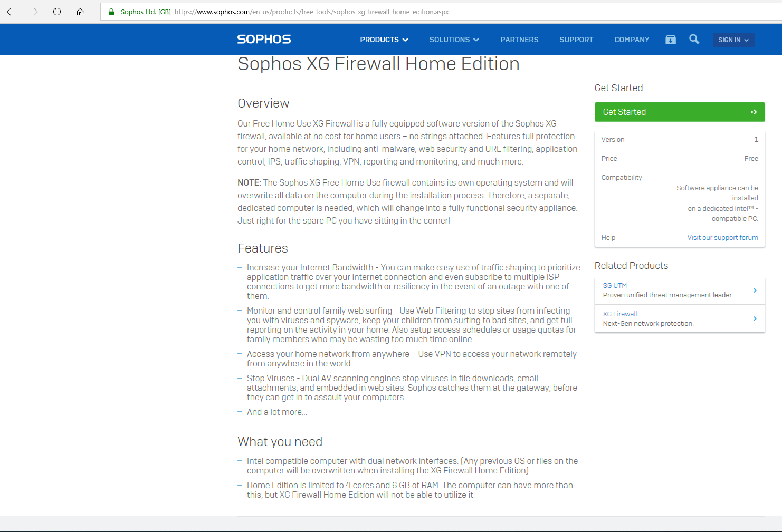Expand the Solutions menu
Screen dimensions: 782x532
click(x=454, y=40)
